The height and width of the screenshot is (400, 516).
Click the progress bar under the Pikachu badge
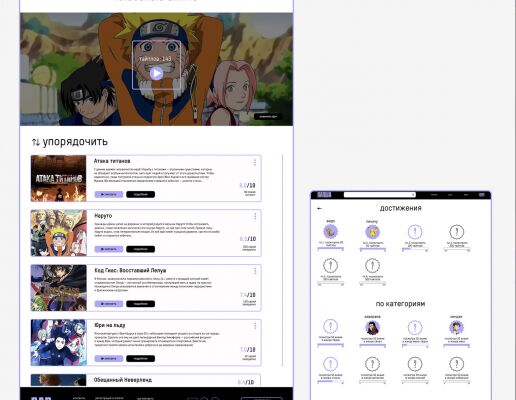(373, 249)
